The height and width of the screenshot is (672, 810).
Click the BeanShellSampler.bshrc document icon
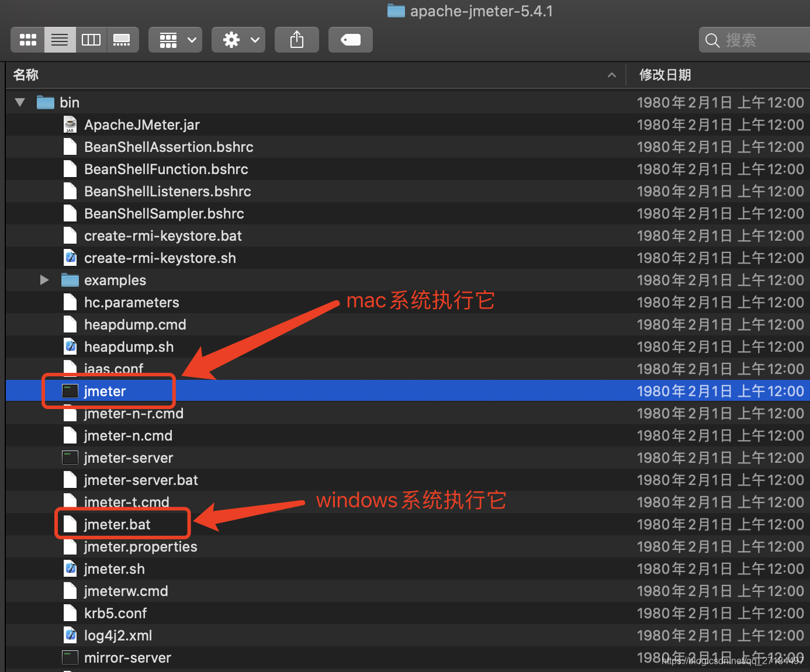[70, 213]
